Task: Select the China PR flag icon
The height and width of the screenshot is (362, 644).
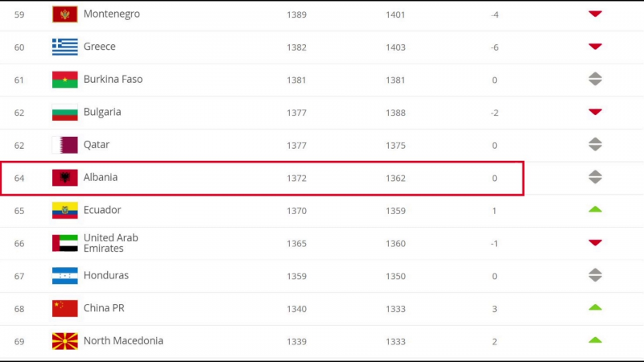Action: [65, 309]
